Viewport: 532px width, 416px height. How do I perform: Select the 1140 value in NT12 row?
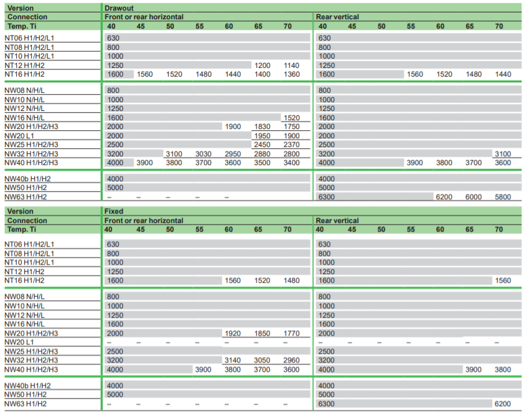(x=291, y=65)
